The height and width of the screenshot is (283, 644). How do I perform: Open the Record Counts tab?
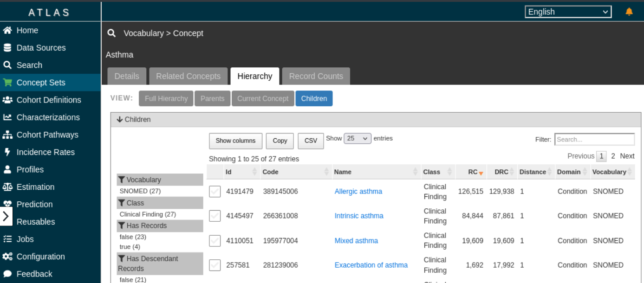click(316, 76)
